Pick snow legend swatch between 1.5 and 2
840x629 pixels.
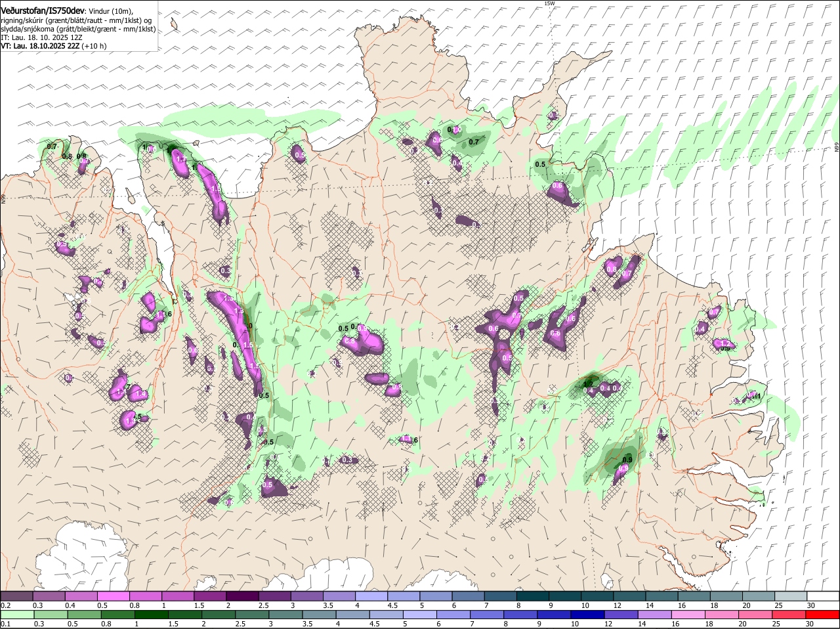tap(210, 596)
